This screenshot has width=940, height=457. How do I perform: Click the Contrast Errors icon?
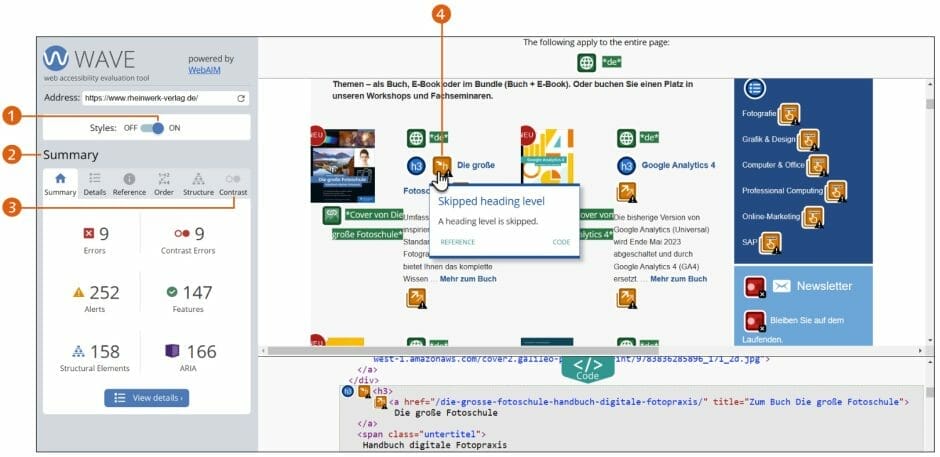(x=182, y=233)
